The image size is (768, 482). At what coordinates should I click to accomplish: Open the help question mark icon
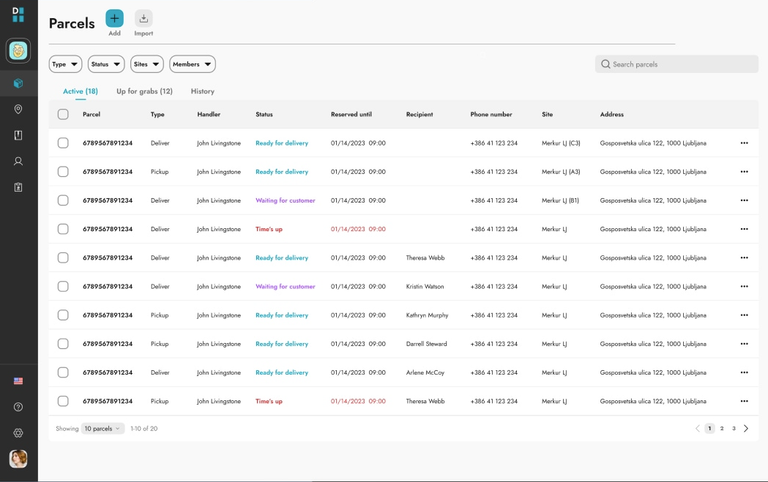coord(18,407)
